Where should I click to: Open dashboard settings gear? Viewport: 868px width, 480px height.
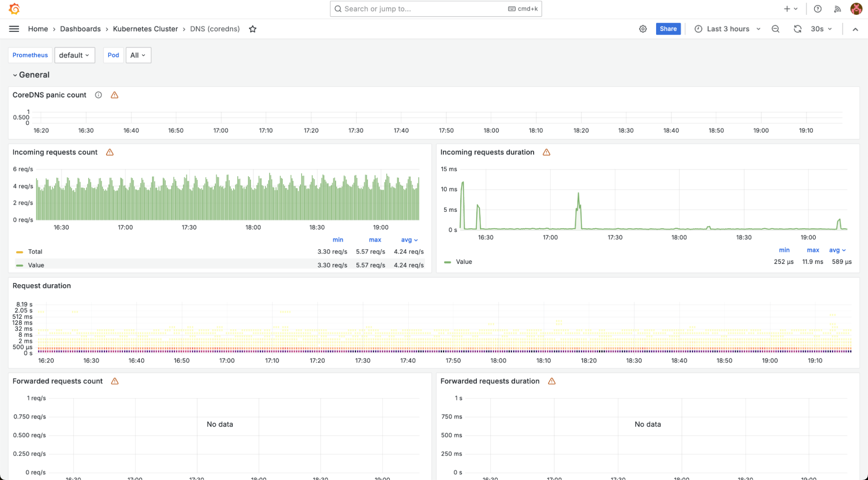[643, 29]
